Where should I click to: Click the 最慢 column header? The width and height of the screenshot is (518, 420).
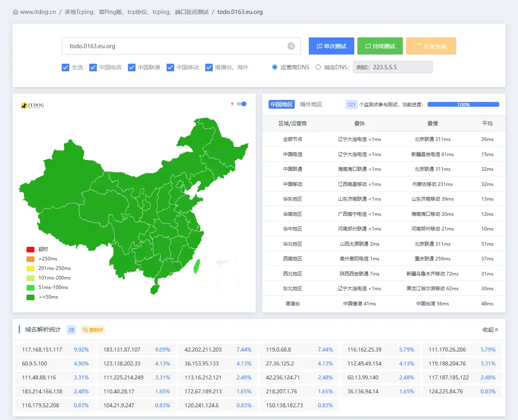(x=433, y=123)
